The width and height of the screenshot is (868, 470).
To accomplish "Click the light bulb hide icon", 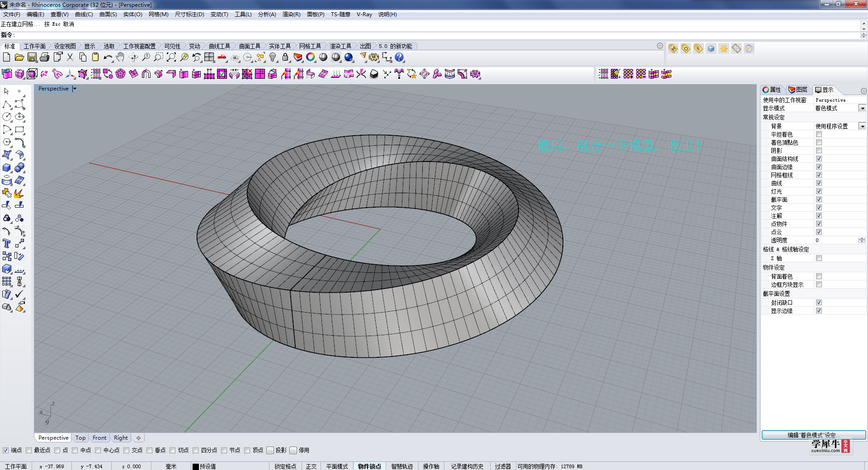I will [273, 57].
